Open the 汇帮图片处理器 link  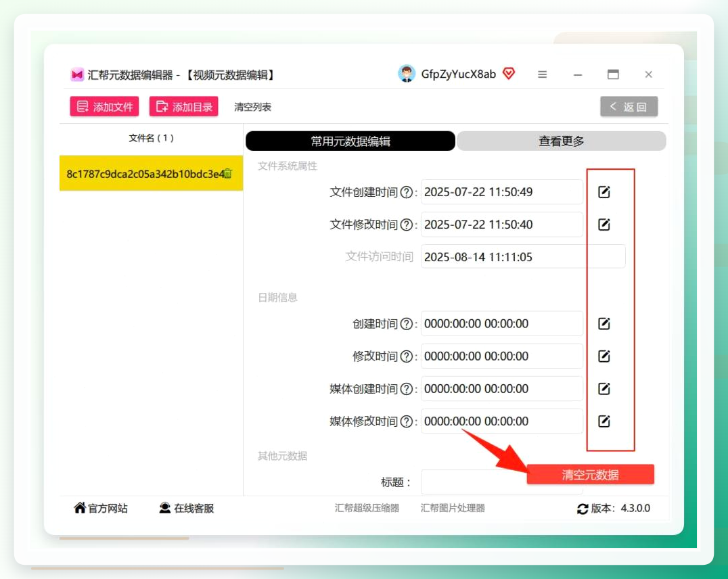(453, 509)
